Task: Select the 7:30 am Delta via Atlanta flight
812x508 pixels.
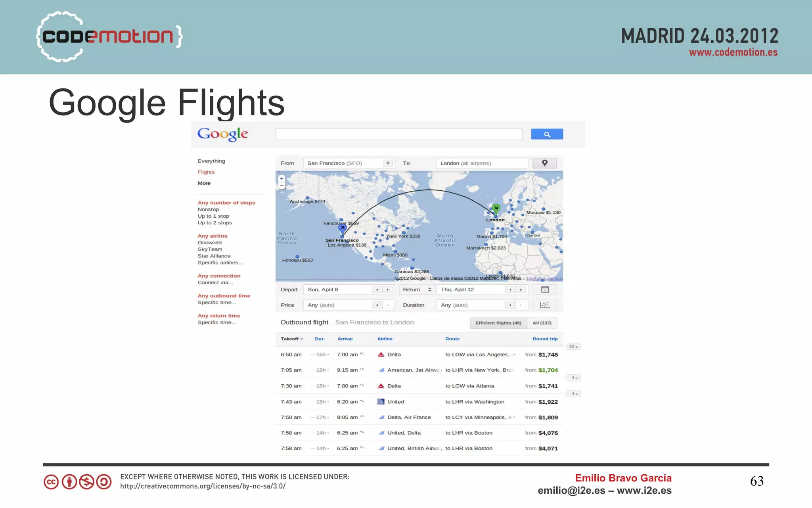Action: pos(419,386)
